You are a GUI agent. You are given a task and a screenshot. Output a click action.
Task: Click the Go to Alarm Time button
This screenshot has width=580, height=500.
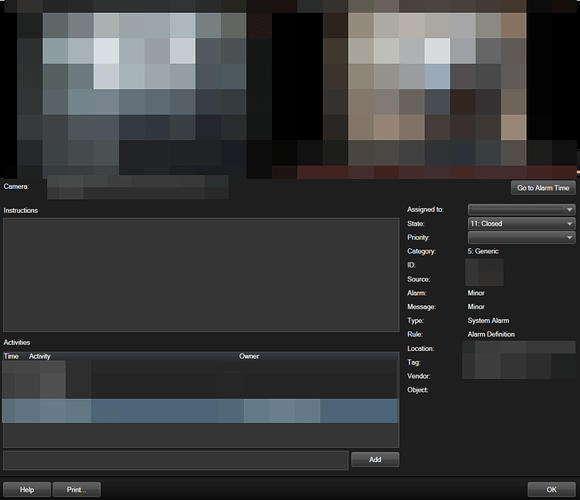(543, 188)
